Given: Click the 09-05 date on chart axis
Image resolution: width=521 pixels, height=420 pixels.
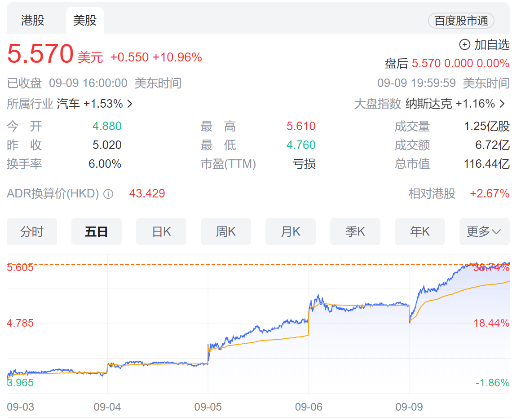Looking at the screenshot, I should [208, 407].
